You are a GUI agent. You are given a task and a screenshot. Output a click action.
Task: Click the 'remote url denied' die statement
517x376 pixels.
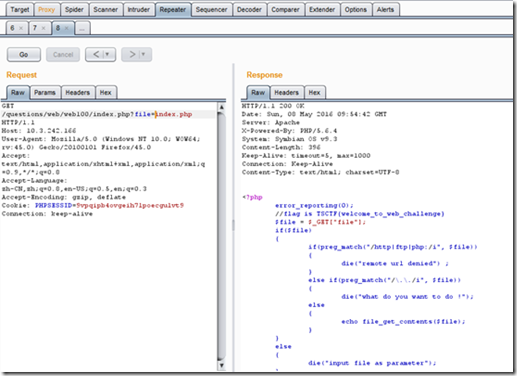pyautogui.click(x=395, y=264)
